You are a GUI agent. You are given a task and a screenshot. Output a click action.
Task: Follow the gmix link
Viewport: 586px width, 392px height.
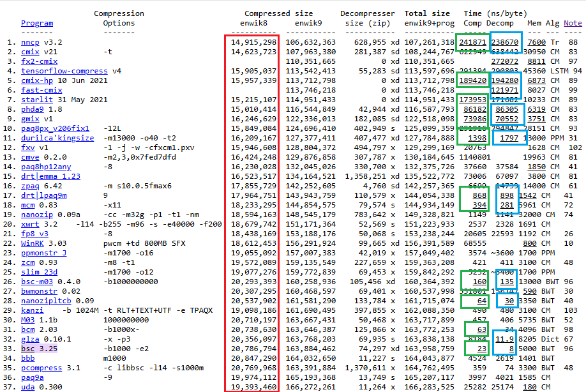(x=30, y=119)
